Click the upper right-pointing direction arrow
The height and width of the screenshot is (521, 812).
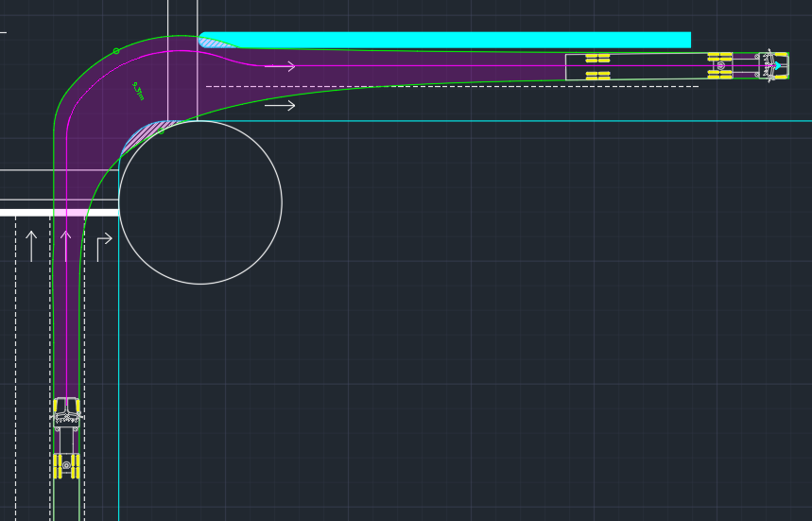click(280, 66)
